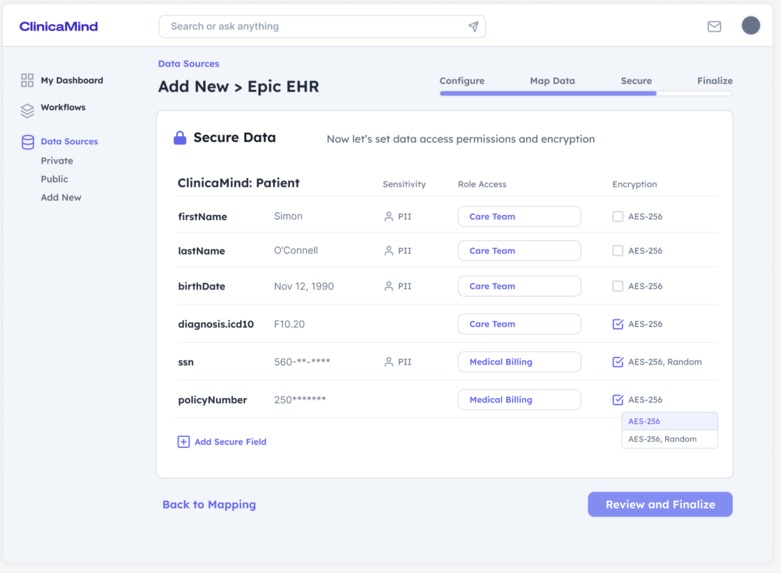Open Add New in sidebar

(61, 197)
